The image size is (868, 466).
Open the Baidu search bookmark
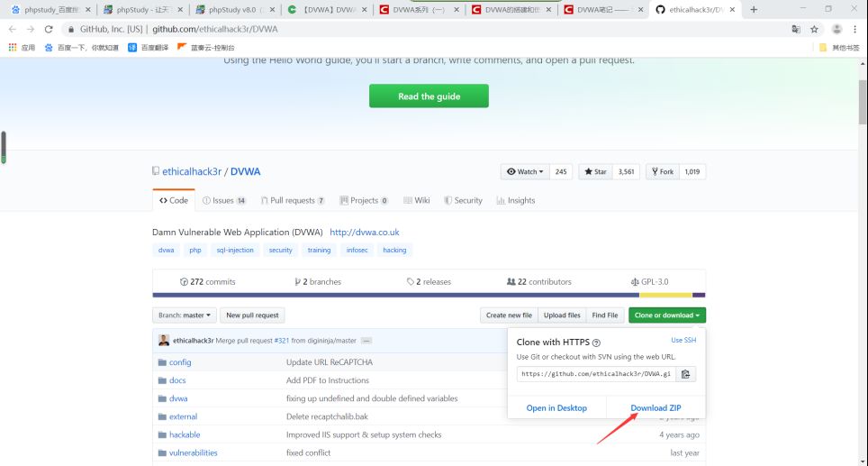tap(81, 48)
